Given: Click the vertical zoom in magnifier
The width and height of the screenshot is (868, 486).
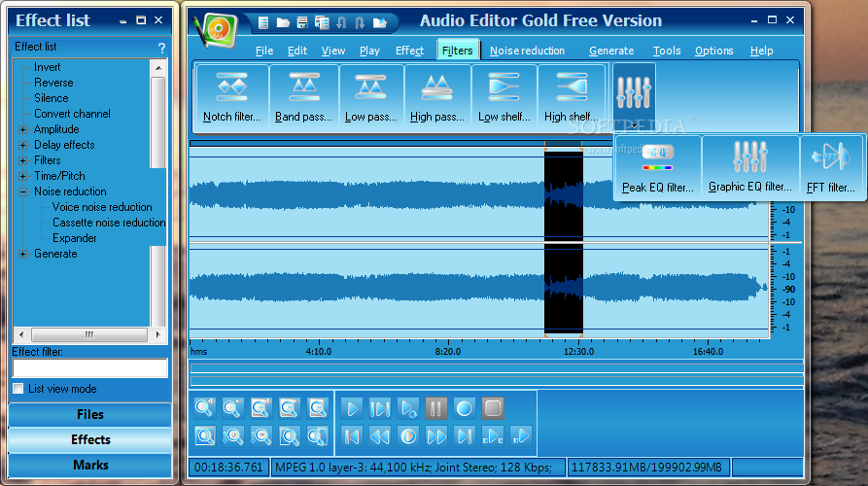Looking at the screenshot, I should tap(232, 436).
